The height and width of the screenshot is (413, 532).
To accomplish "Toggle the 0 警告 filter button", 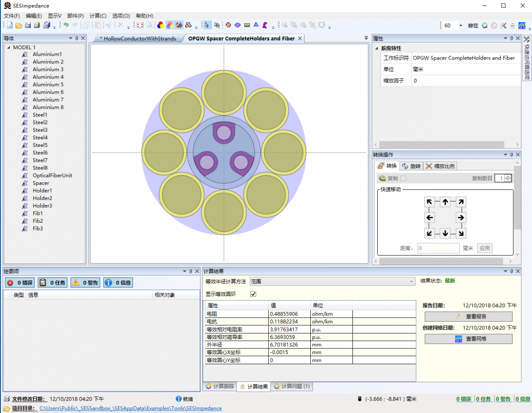I will pos(86,283).
